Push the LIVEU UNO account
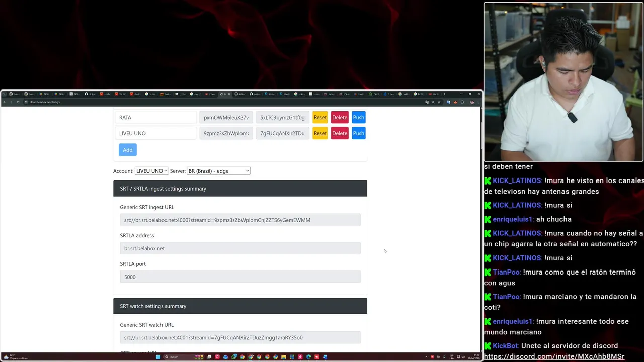Viewport: 644px width, 362px height. [x=358, y=133]
